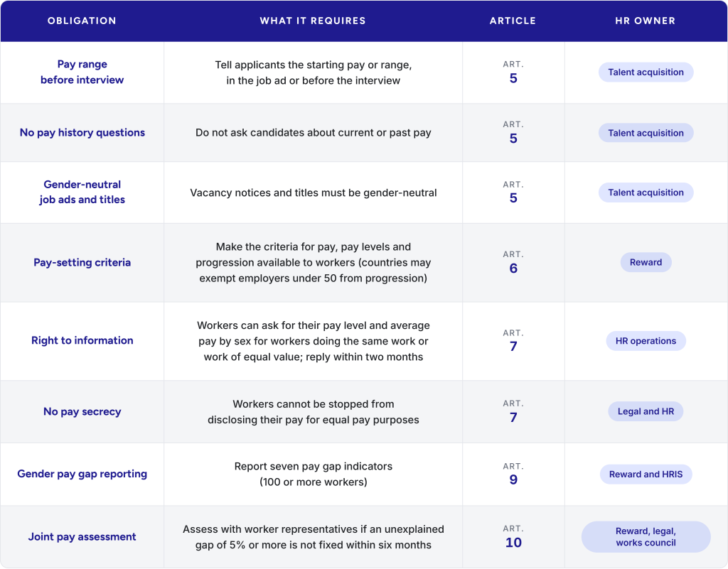Select the 'Pay-setting criteria' obligation
The image size is (728, 569).
point(82,262)
